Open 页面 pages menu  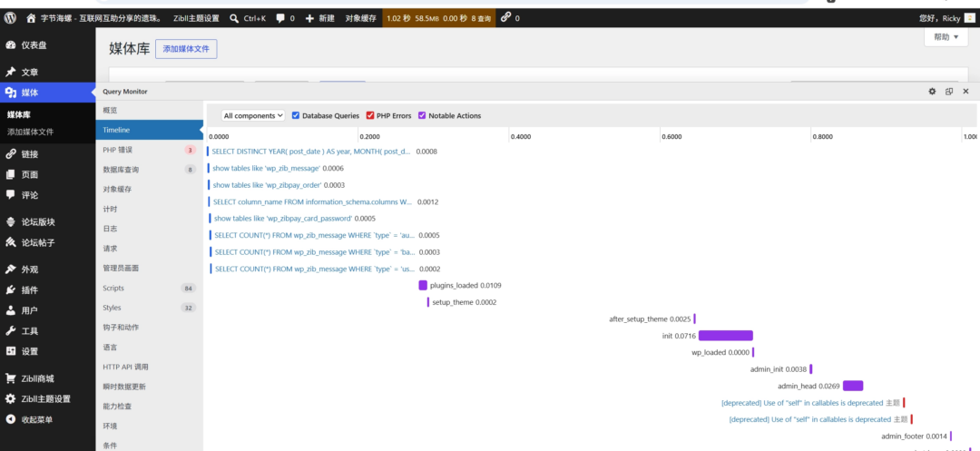click(47, 174)
